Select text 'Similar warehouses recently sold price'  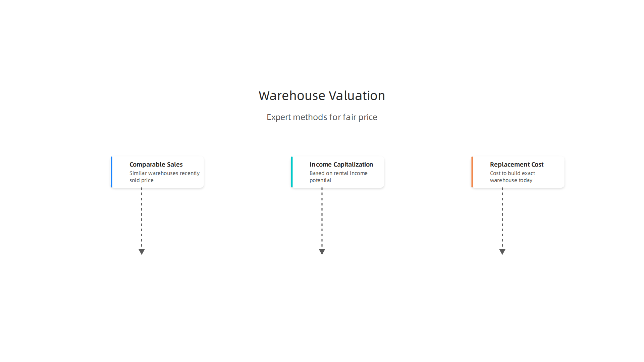(x=164, y=177)
